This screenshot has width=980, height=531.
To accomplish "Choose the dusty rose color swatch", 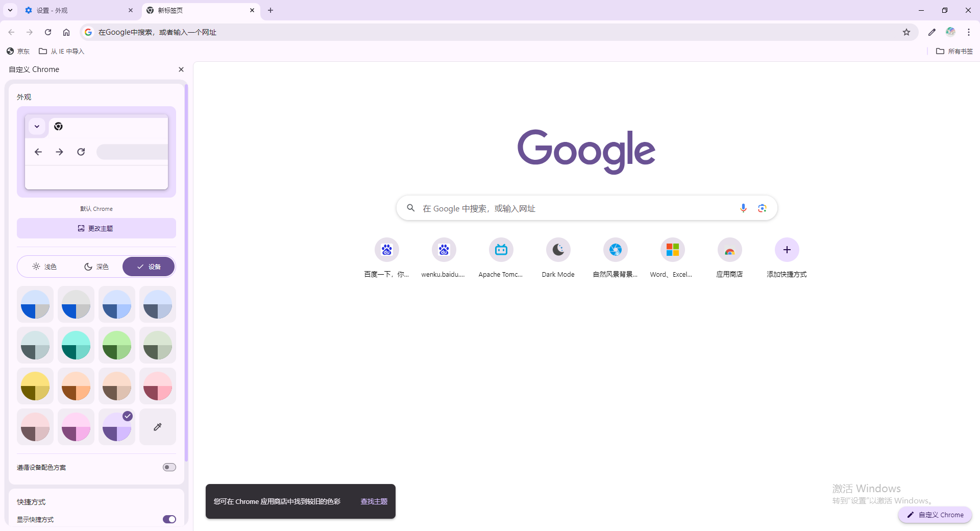I will (35, 427).
